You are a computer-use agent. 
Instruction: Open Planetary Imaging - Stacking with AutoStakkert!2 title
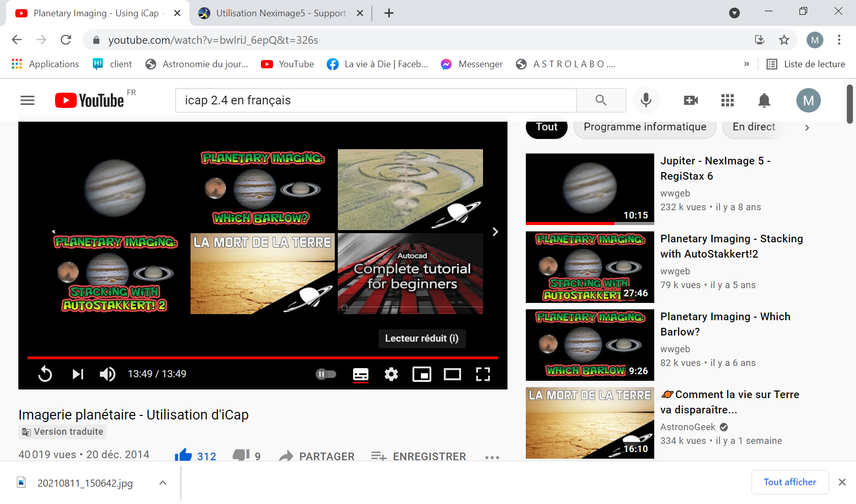click(x=732, y=246)
